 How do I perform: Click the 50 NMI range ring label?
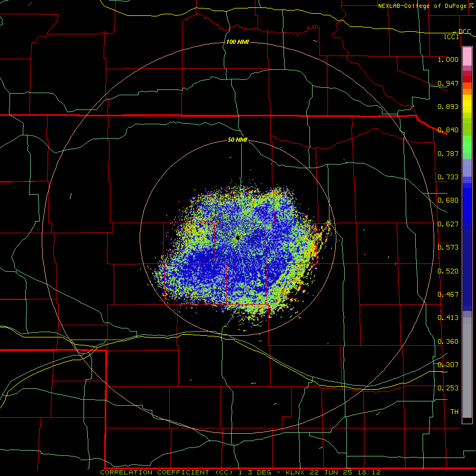237,140
